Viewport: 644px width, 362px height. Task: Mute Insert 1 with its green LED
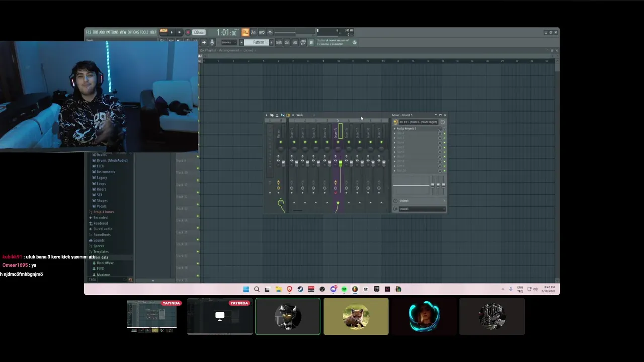pos(294,142)
